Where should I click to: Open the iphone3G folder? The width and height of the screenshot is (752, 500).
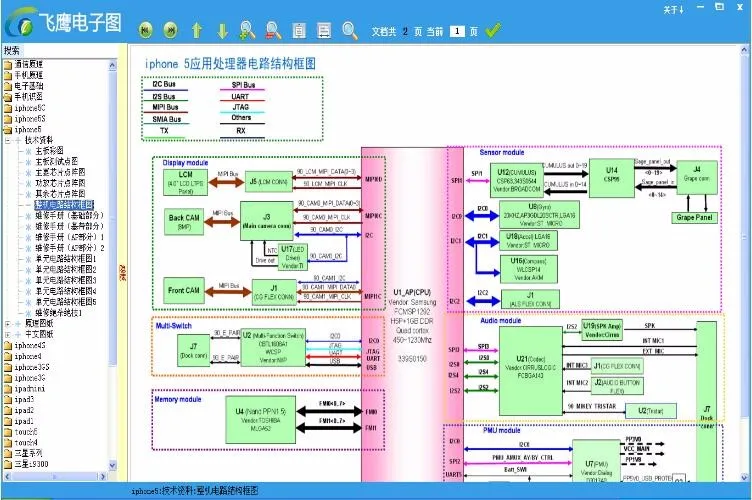25,378
